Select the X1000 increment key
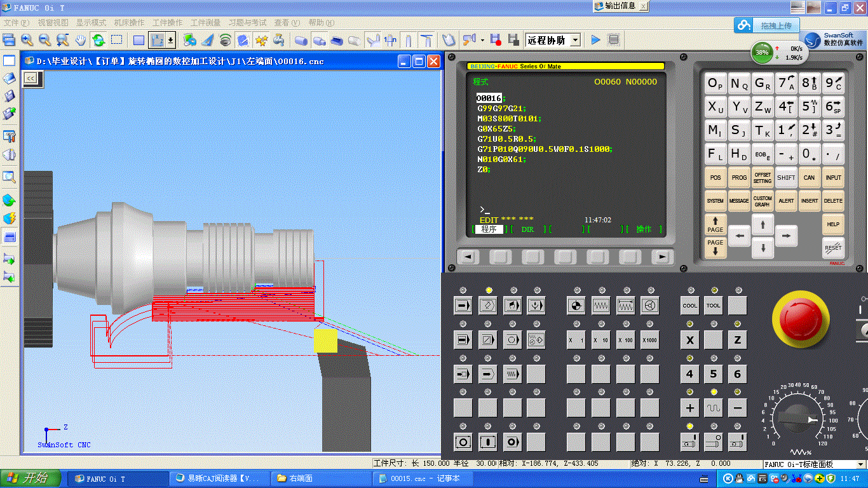Image resolution: width=868 pixels, height=488 pixels. pos(649,340)
